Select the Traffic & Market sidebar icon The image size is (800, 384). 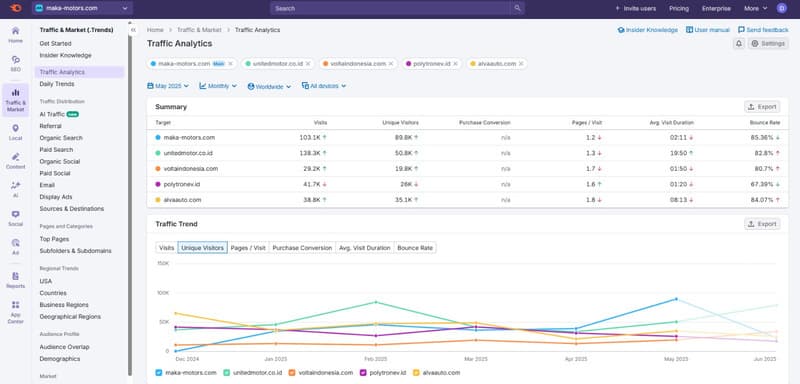point(15,100)
